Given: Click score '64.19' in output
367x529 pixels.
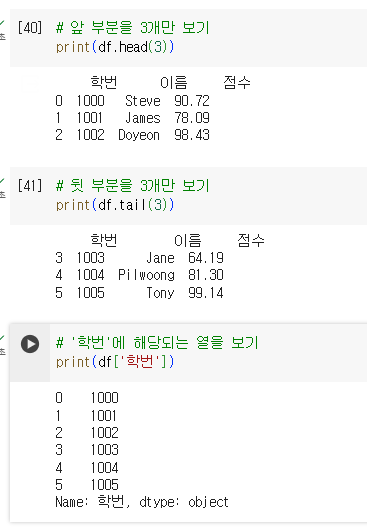Looking at the screenshot, I should tap(206, 258).
